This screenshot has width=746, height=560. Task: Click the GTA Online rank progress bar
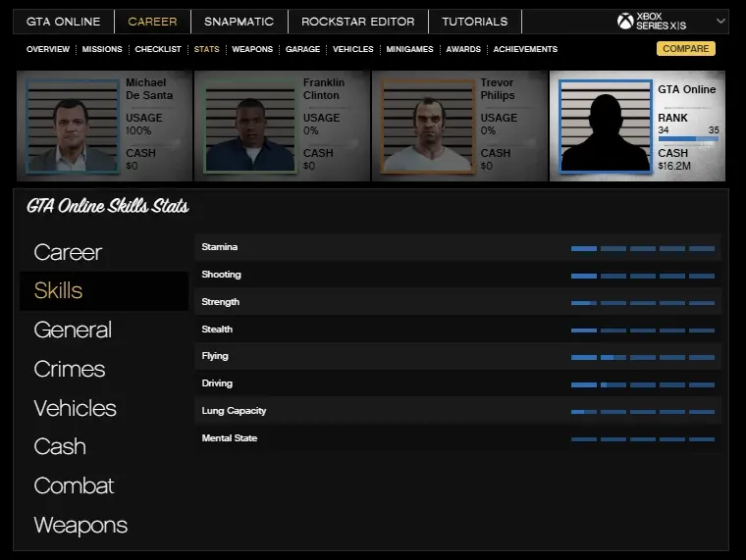[x=687, y=139]
